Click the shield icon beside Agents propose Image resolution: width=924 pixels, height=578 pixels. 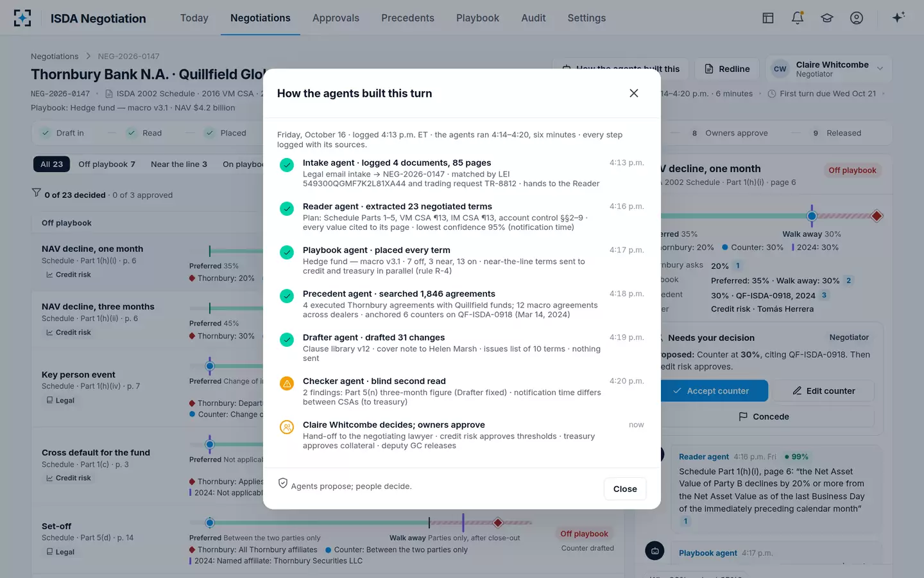pyautogui.click(x=283, y=483)
